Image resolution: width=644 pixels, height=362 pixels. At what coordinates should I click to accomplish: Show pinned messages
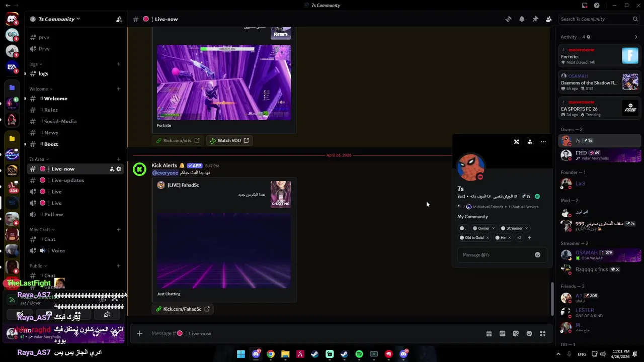pyautogui.click(x=535, y=19)
